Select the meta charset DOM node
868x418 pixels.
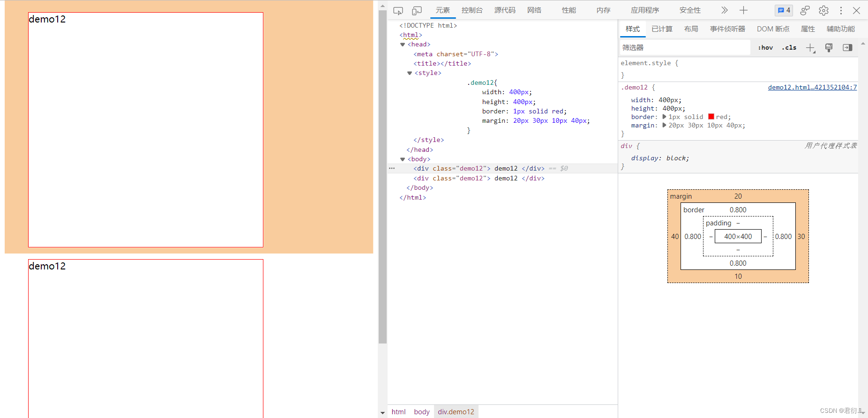tap(456, 54)
